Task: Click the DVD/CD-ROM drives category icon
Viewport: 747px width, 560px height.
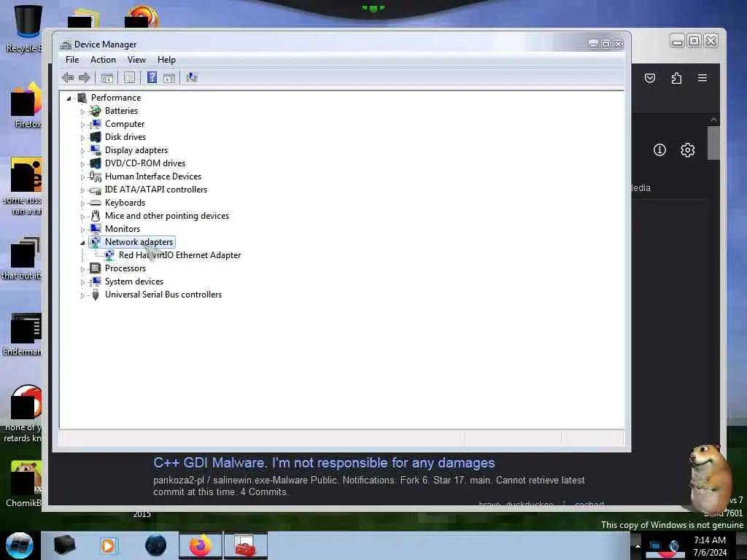Action: 96,163
